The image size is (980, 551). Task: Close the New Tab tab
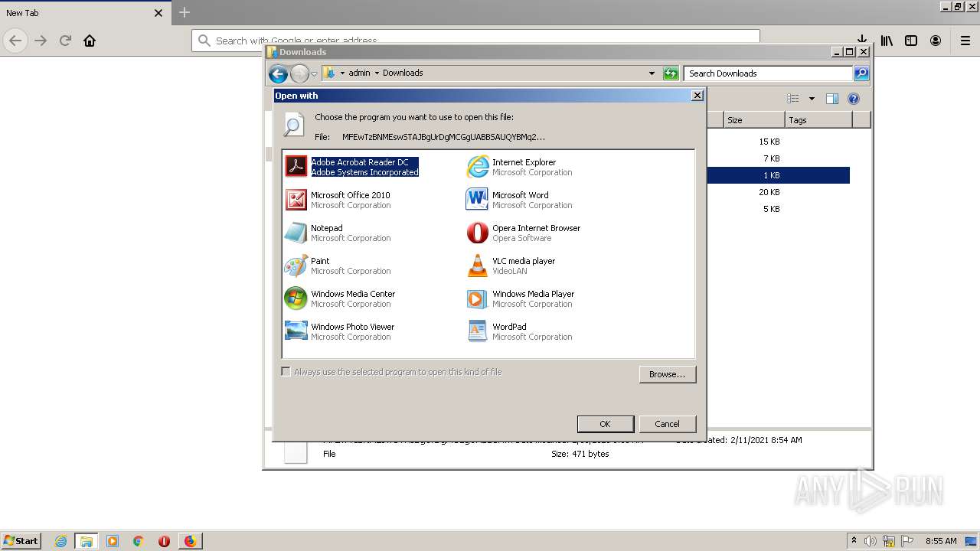(x=158, y=13)
